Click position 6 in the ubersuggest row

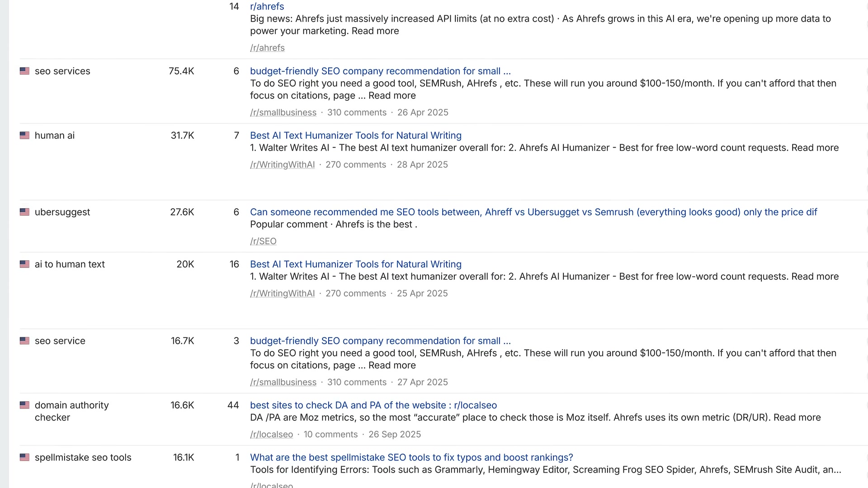(x=236, y=212)
